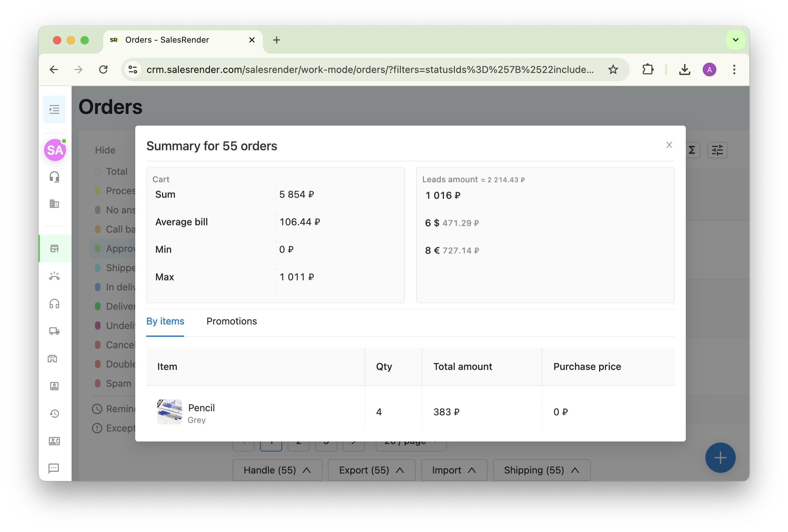Open the company building icon in sidebar
Screen dimensions: 788x532
tap(54, 204)
